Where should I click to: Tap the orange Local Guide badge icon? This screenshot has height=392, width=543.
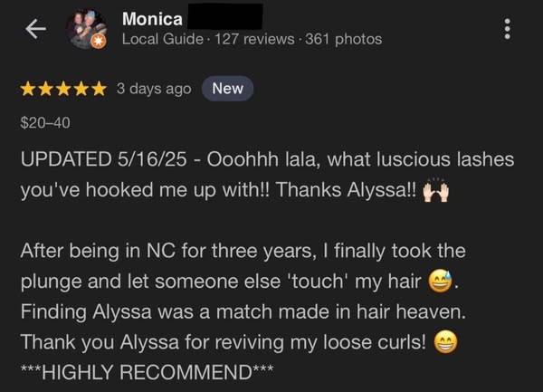(x=99, y=42)
